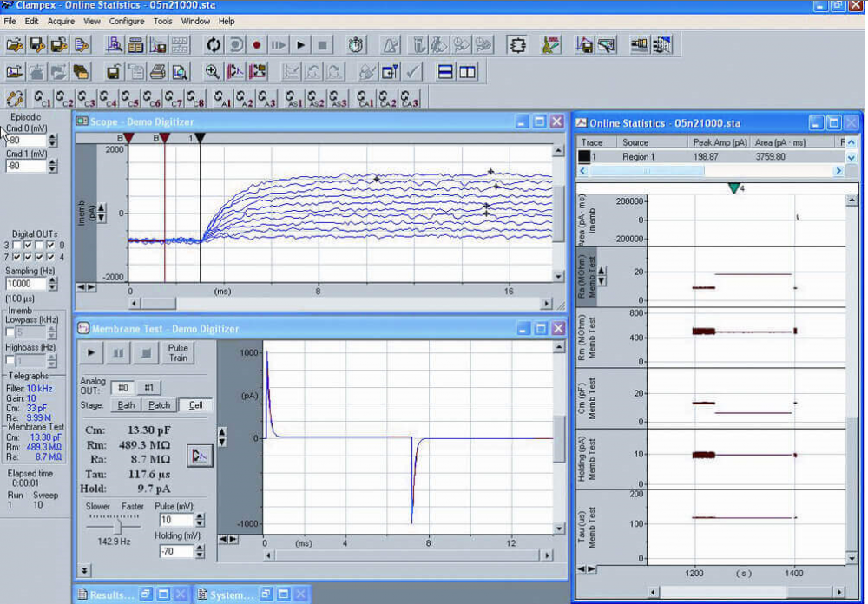Open the Acquire menu
The height and width of the screenshot is (604, 868).
pos(61,21)
